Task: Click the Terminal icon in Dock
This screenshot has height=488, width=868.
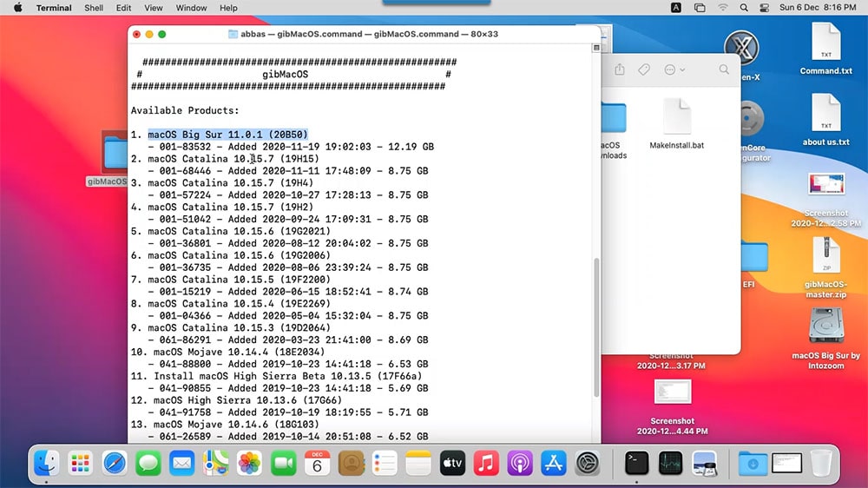Action: pyautogui.click(x=636, y=463)
